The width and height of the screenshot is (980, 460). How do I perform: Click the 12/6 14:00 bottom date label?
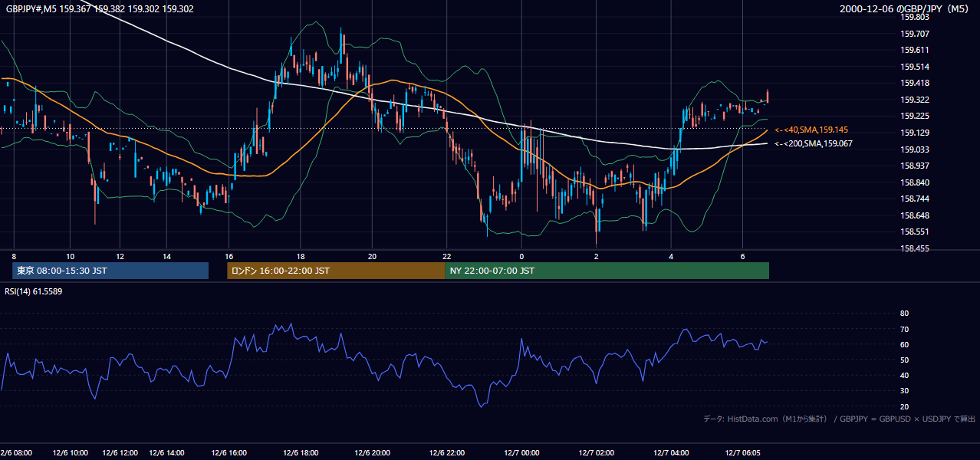[167, 453]
